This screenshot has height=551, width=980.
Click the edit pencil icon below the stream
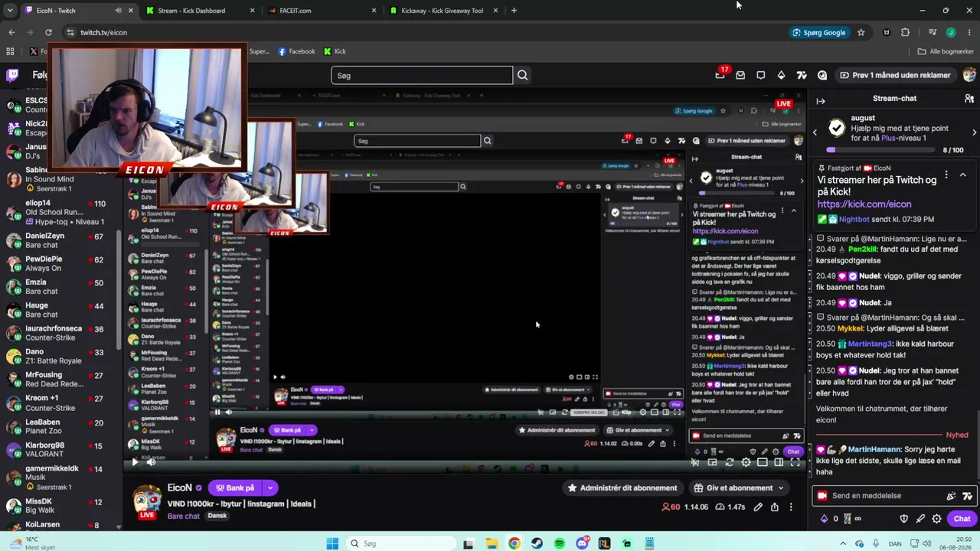758,507
